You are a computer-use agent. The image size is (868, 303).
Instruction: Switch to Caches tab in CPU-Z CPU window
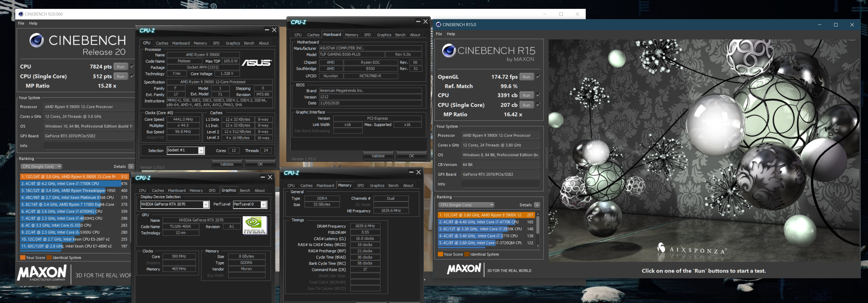coord(162,43)
